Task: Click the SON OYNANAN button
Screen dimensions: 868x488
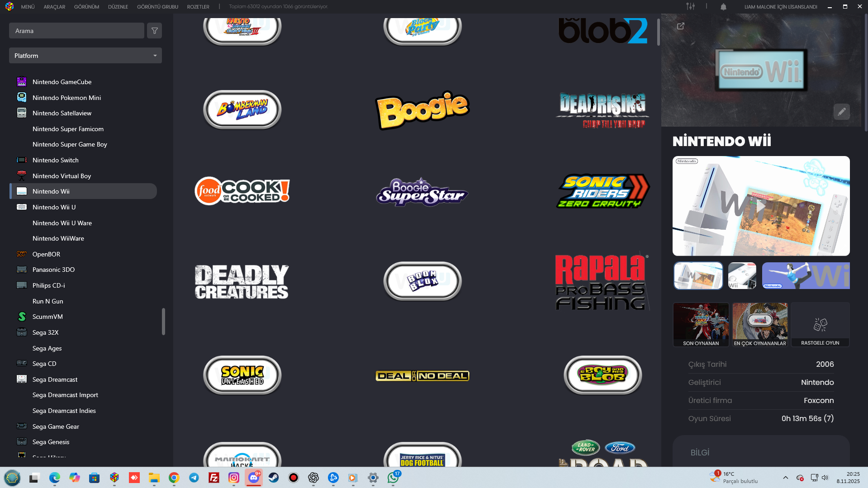Action: pyautogui.click(x=701, y=325)
